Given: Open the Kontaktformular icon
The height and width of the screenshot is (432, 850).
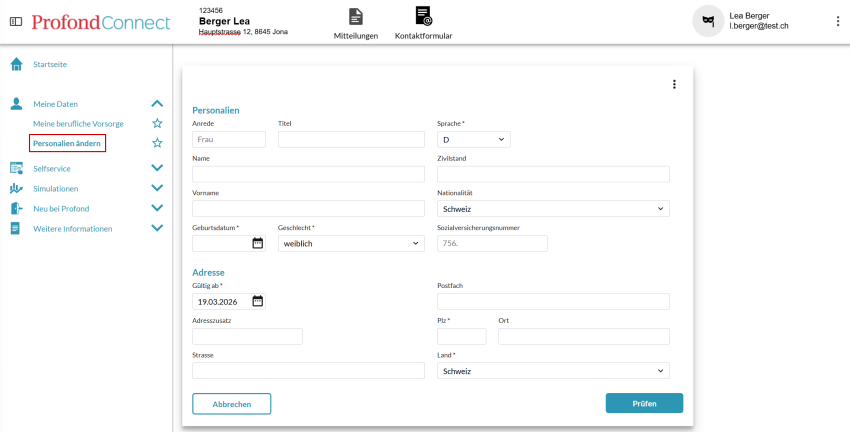Looking at the screenshot, I should coord(423,16).
